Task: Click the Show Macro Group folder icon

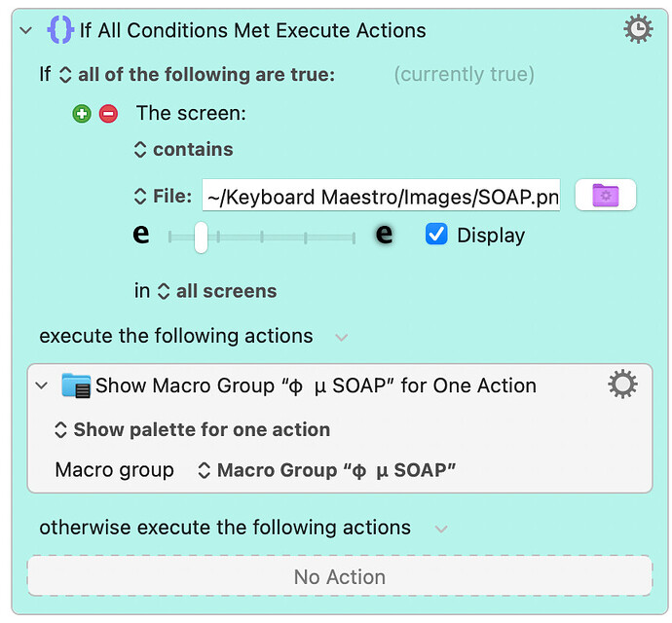Action: click(76, 385)
